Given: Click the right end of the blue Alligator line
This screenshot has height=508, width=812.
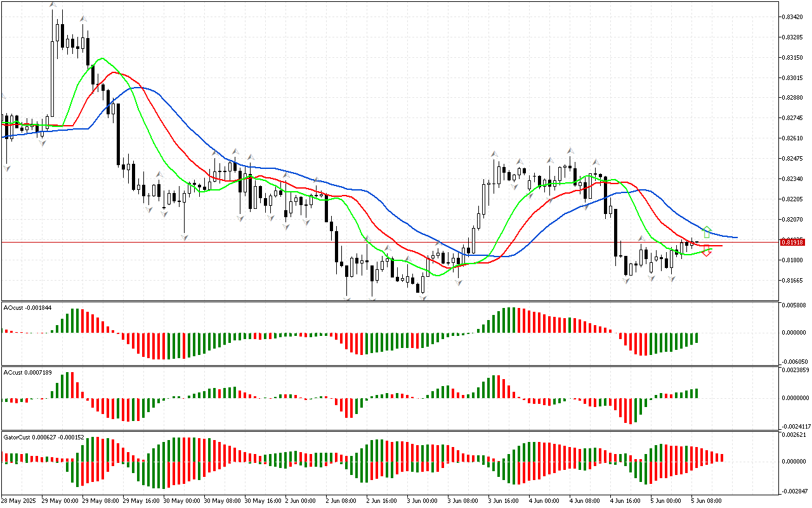Looking at the screenshot, I should pyautogui.click(x=736, y=237).
